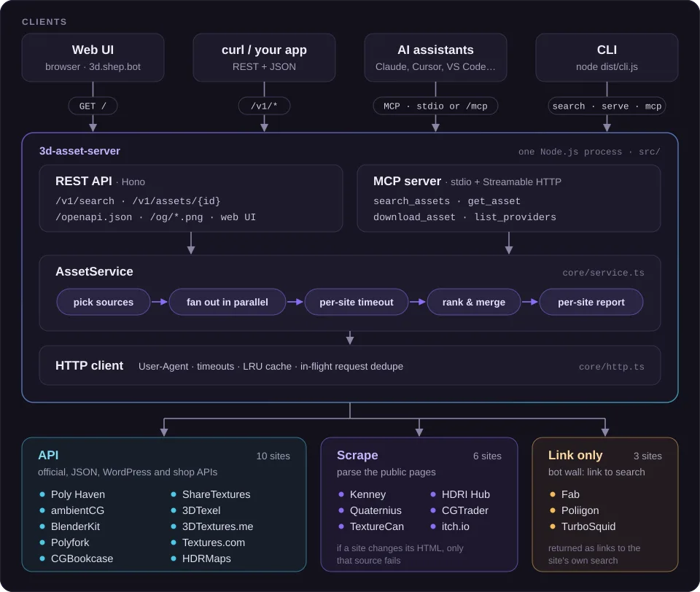The height and width of the screenshot is (592, 700).
Task: Click the MCP · stdio or /mcp pill
Action: pyautogui.click(x=436, y=106)
